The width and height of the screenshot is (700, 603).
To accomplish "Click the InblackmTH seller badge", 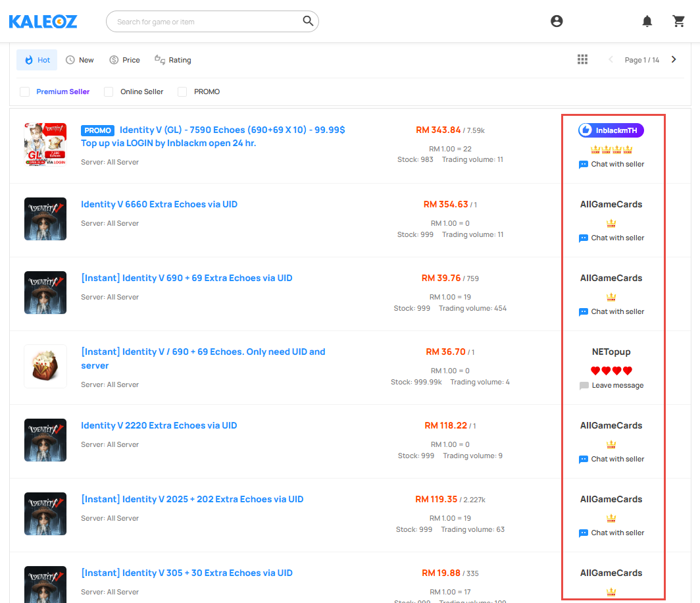I will click(x=611, y=130).
